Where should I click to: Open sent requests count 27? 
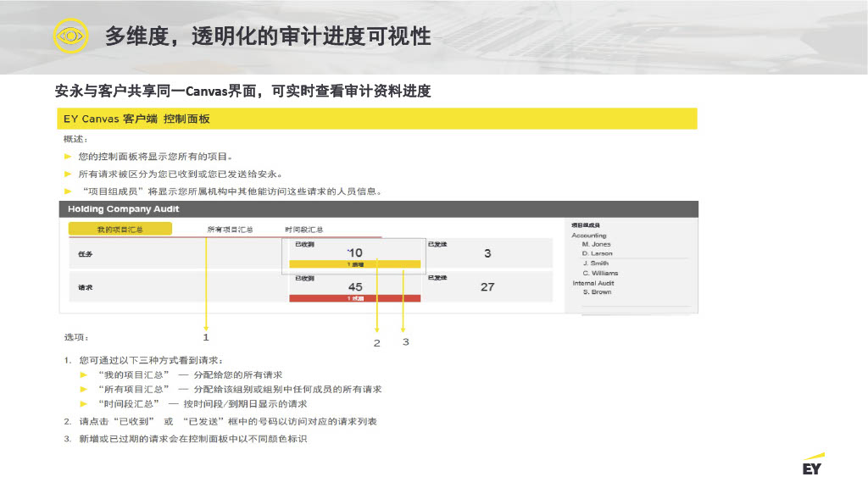487,286
